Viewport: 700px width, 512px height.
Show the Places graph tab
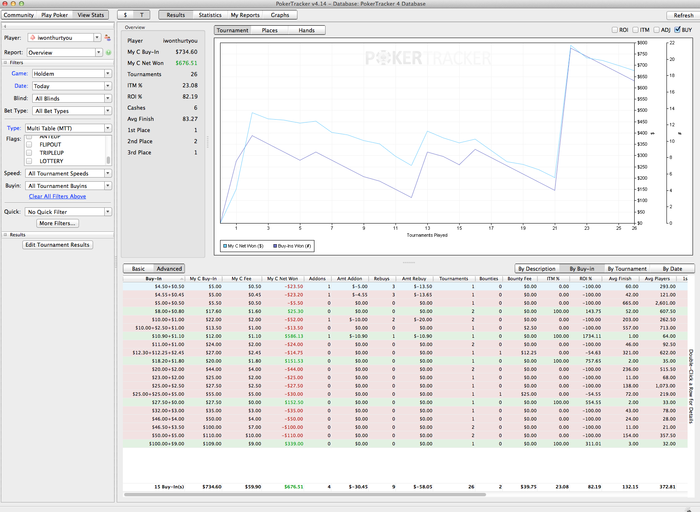click(x=269, y=30)
